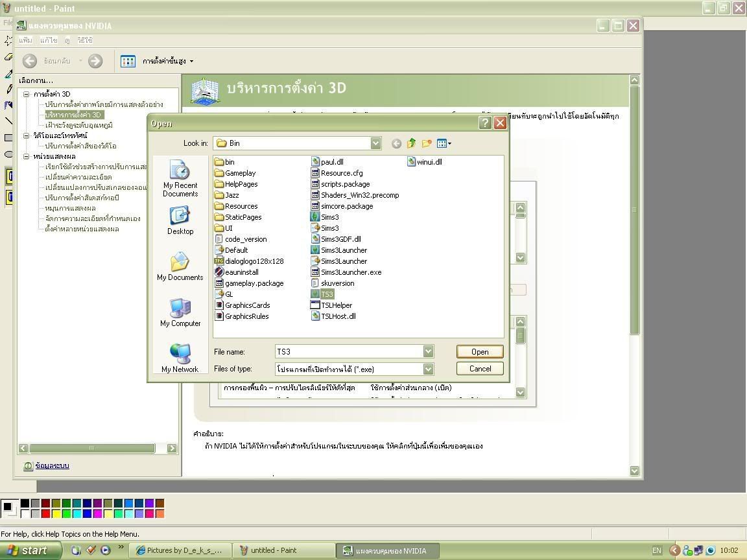The width and height of the screenshot is (747, 560).
Task: Select บริหารการตั้งค่า 3D tree item
Action: click(x=74, y=115)
